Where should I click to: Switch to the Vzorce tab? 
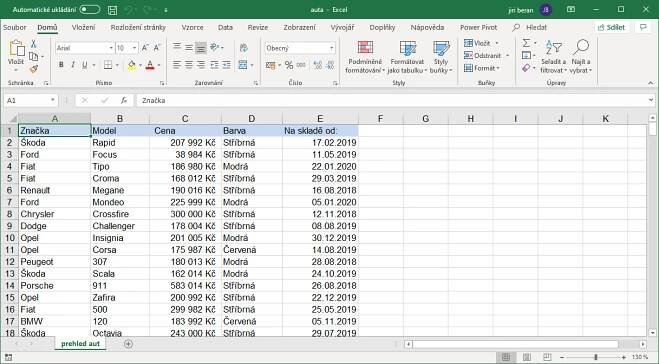click(x=192, y=27)
